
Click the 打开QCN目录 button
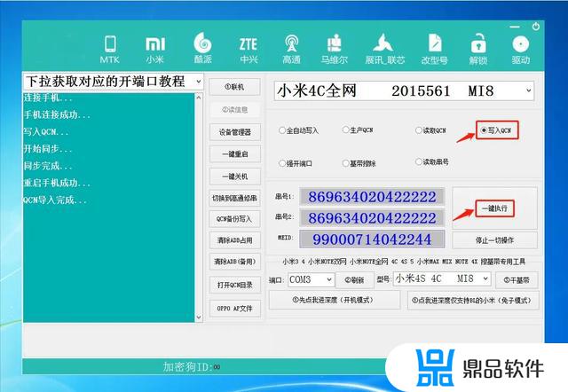[234, 286]
